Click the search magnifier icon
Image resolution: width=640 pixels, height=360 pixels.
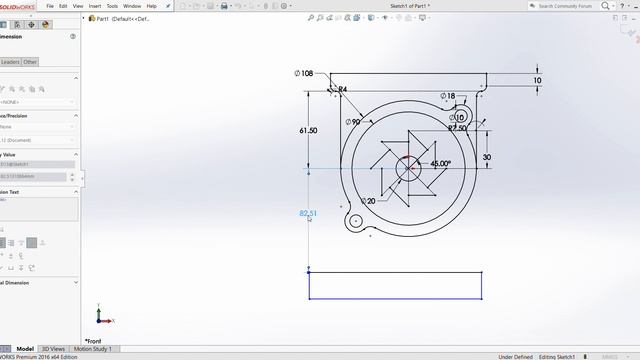[605, 6]
